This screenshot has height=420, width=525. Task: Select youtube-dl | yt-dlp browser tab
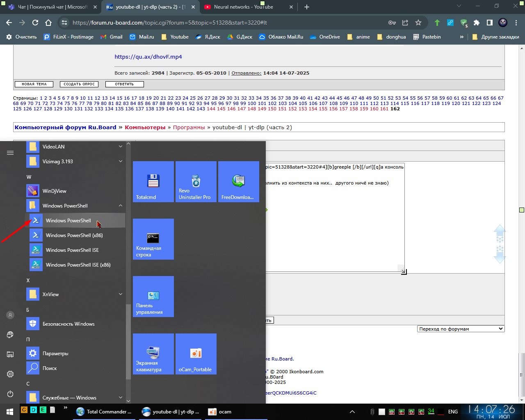(150, 7)
